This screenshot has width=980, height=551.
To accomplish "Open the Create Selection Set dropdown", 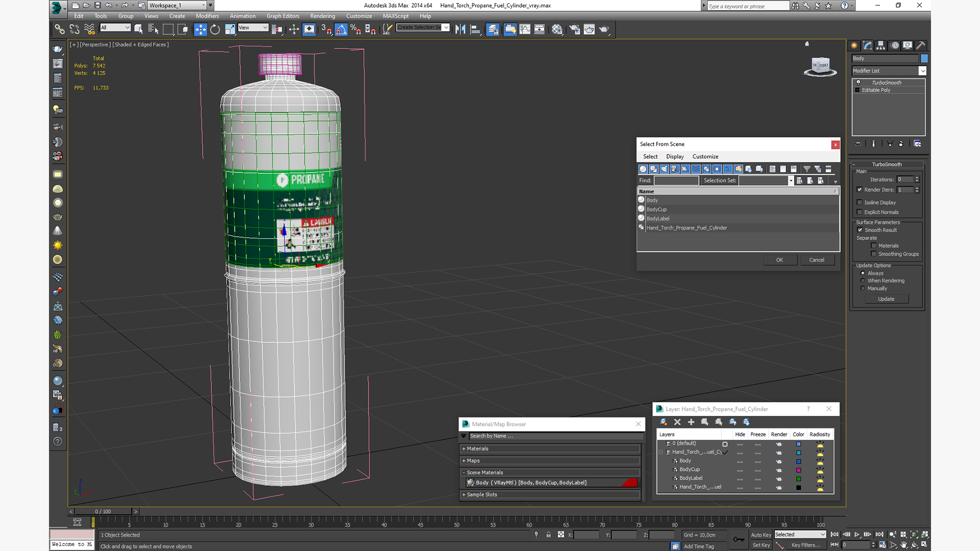I will 446,28.
